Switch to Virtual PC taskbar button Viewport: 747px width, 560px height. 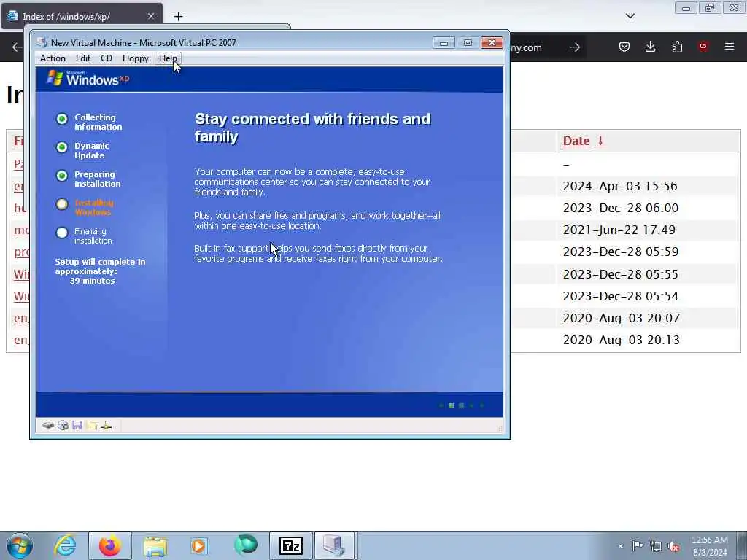334,545
